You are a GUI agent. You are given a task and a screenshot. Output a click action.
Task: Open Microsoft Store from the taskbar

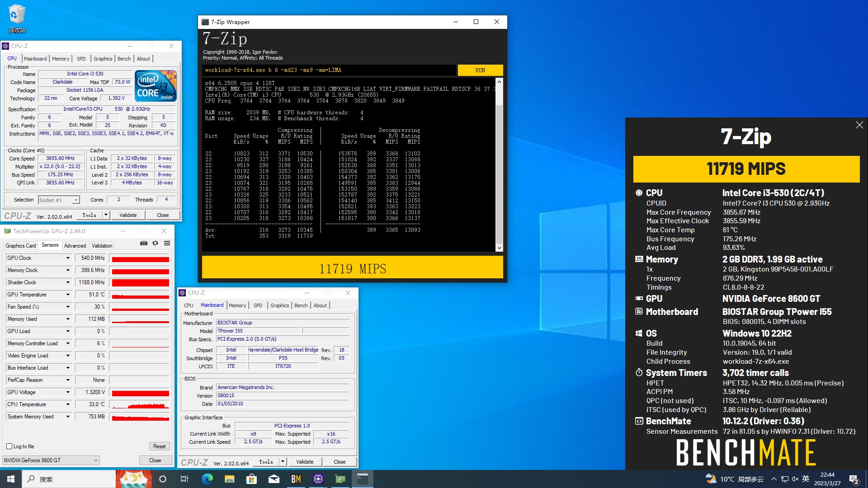click(x=251, y=479)
